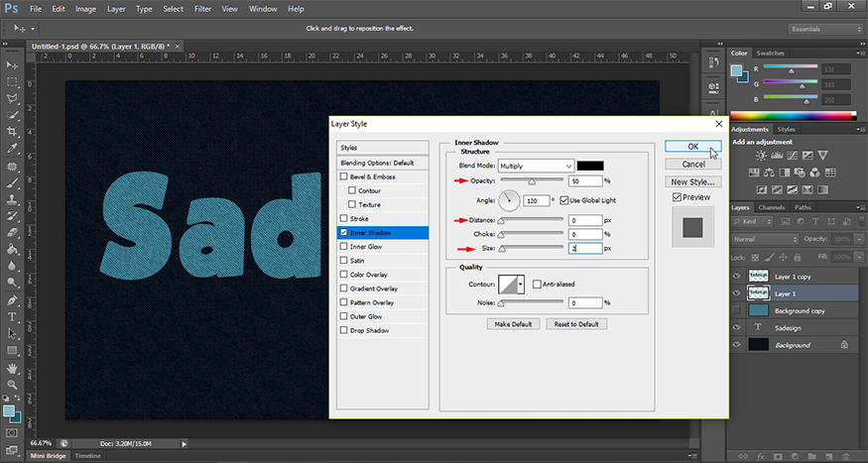
Task: Click the create new group folder icon
Action: (812, 457)
